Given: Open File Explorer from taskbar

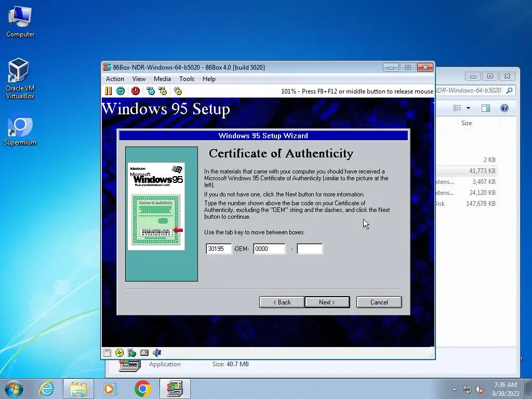Looking at the screenshot, I should 78,389.
